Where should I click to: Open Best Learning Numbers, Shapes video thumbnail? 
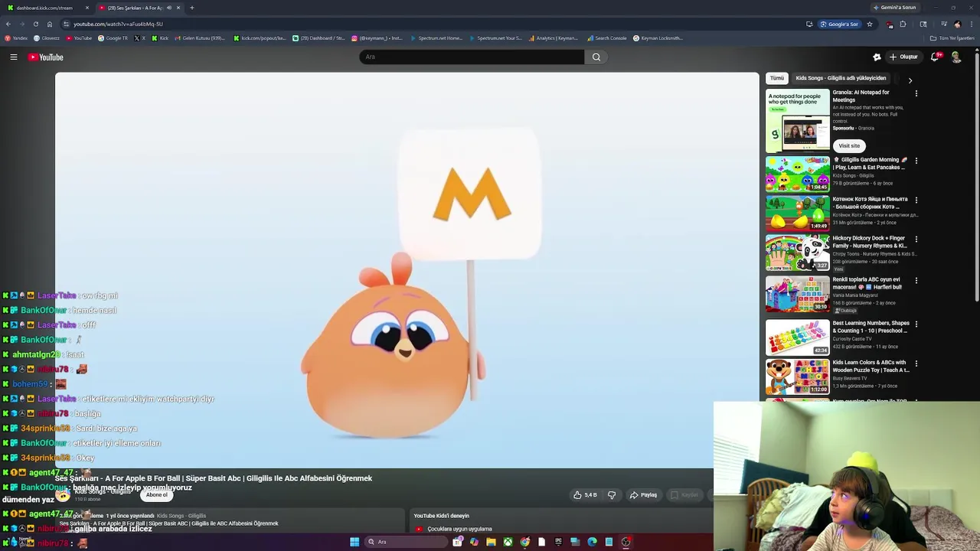pos(798,337)
